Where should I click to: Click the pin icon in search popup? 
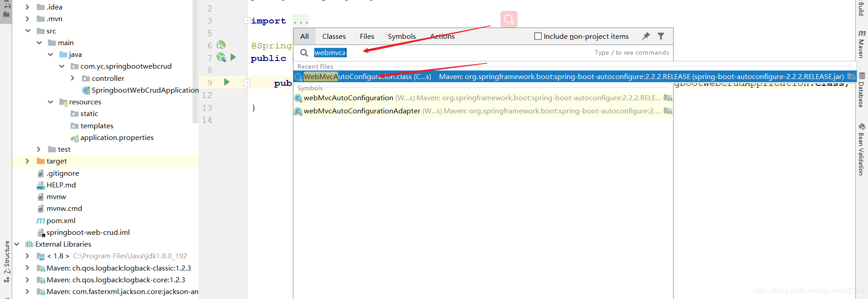646,36
